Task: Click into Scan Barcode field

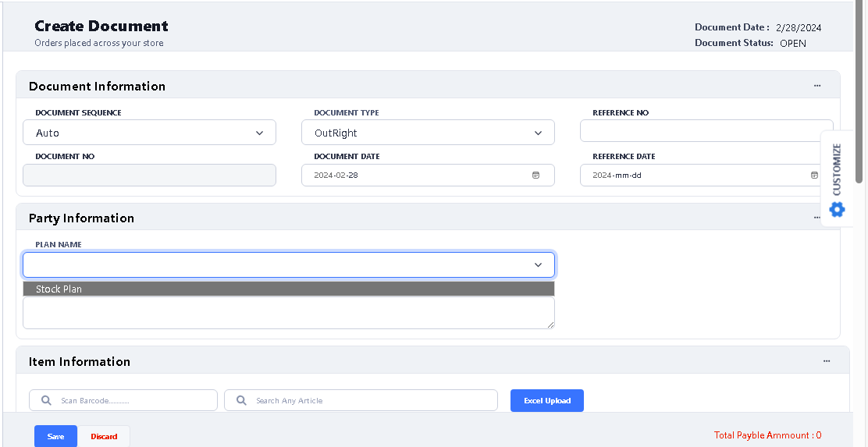Action: [x=133, y=400]
